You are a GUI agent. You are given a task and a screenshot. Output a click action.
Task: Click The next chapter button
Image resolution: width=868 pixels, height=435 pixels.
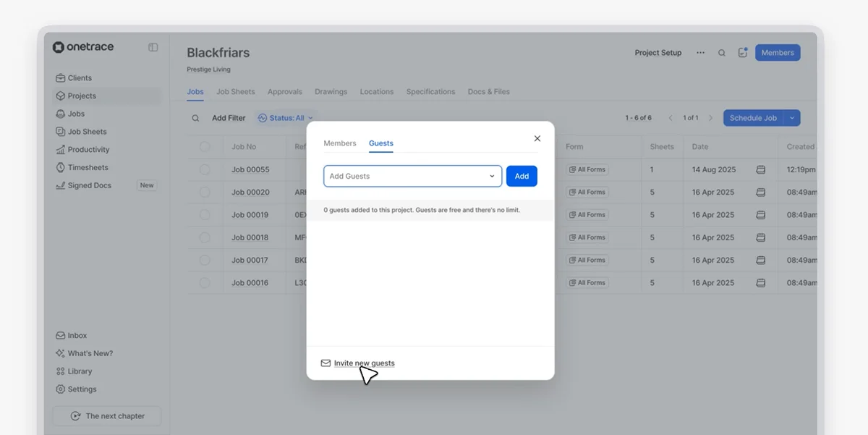click(107, 416)
